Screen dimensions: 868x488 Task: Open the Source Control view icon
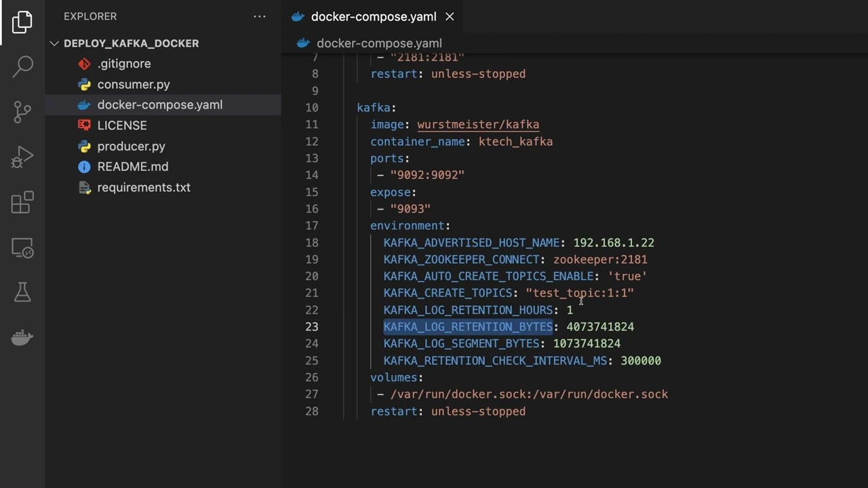[x=22, y=112]
